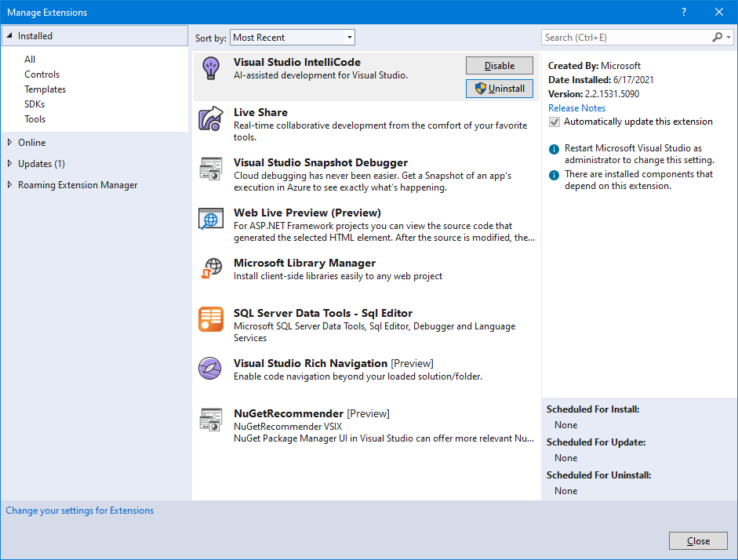Viewport: 738px width, 560px height.
Task: Click the info icon beside restart notice
Action: (x=554, y=148)
